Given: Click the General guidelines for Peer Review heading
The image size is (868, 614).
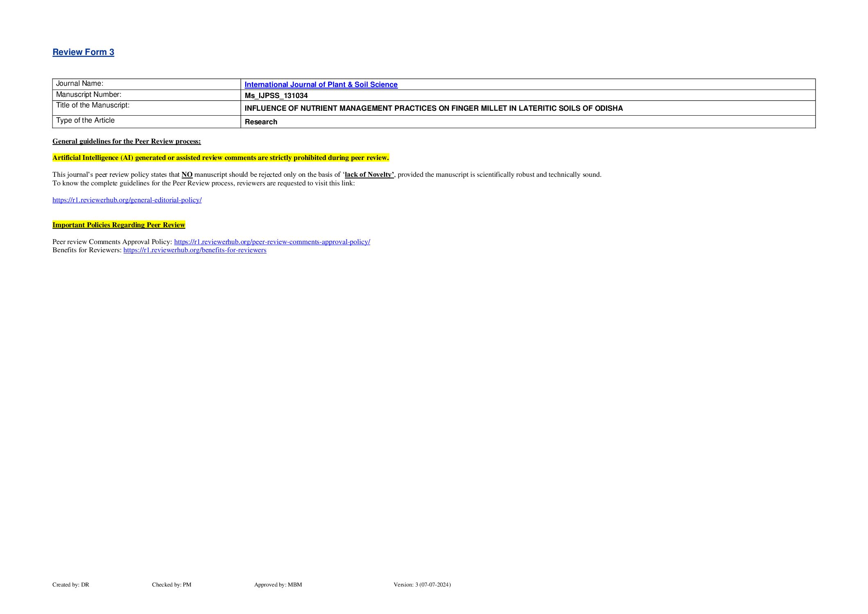Looking at the screenshot, I should [126, 142].
